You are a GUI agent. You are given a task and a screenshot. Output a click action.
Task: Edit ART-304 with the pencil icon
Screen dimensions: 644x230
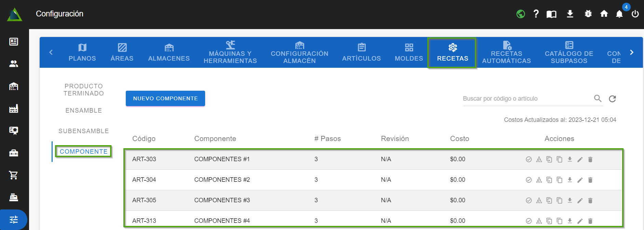tap(580, 180)
